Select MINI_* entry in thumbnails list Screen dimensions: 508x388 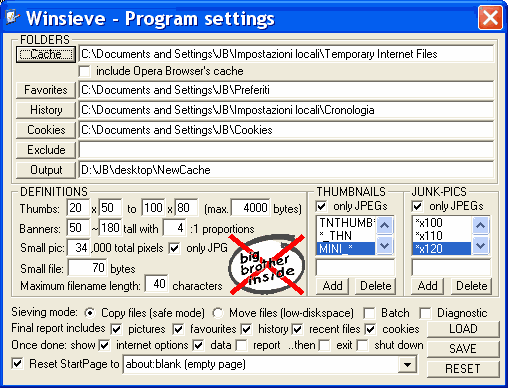pyautogui.click(x=345, y=249)
